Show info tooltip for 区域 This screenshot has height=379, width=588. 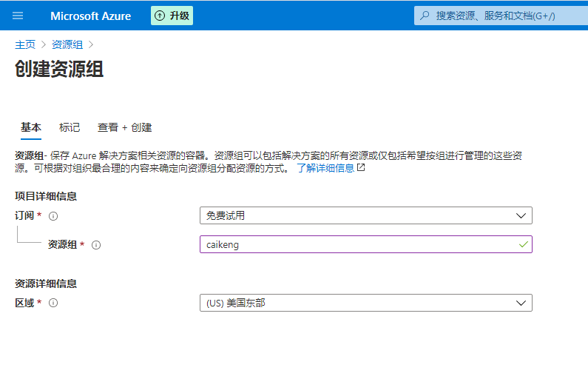[x=53, y=303]
